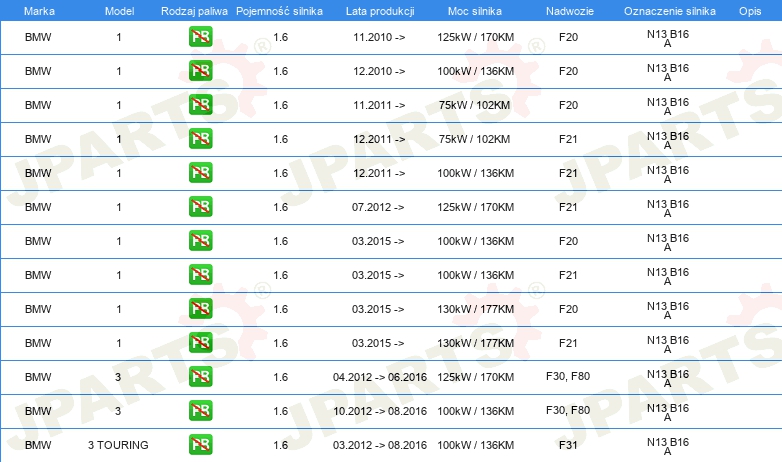Click the '3 TOURING' model cell
This screenshot has height=462, width=782.
(118, 445)
